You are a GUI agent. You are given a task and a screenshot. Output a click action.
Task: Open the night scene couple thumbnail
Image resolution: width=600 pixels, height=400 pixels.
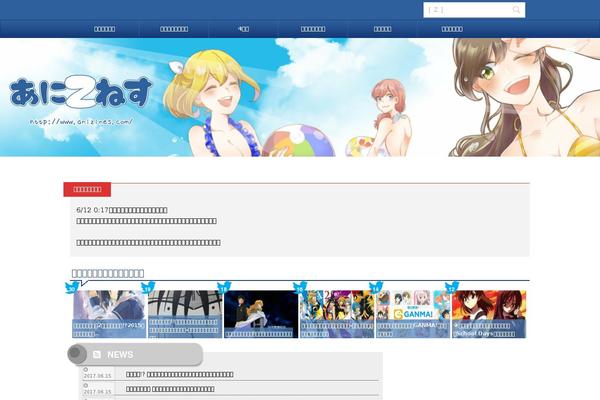pyautogui.click(x=261, y=314)
